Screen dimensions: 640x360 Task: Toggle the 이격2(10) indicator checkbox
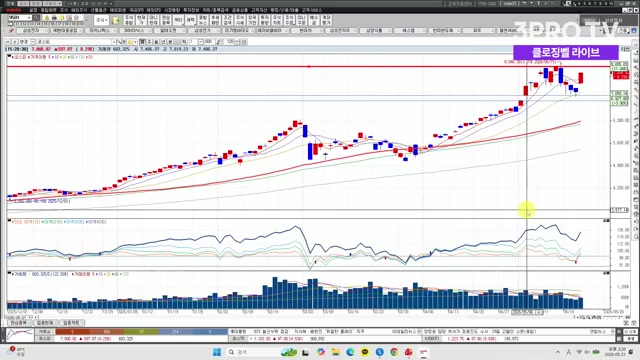click(x=43, y=222)
